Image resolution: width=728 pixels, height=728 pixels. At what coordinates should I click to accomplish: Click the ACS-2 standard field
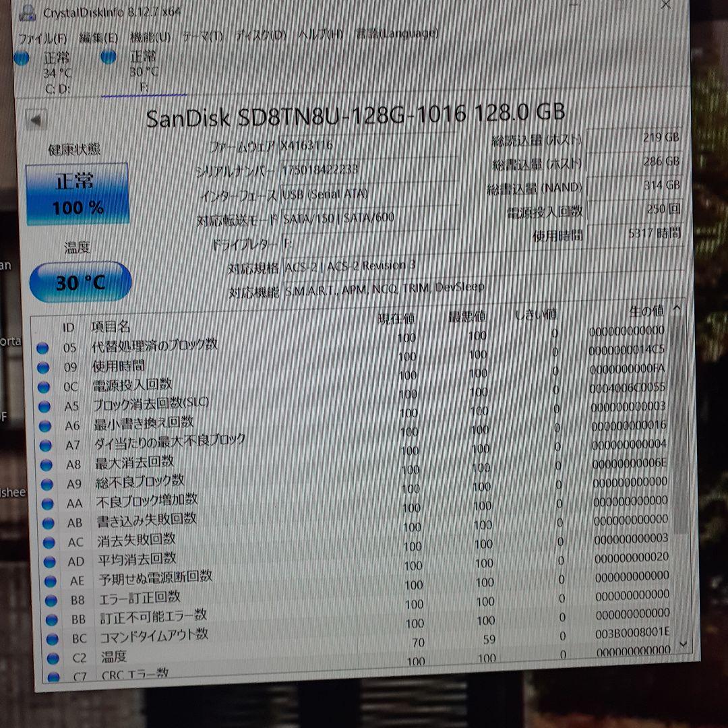(x=483, y=266)
